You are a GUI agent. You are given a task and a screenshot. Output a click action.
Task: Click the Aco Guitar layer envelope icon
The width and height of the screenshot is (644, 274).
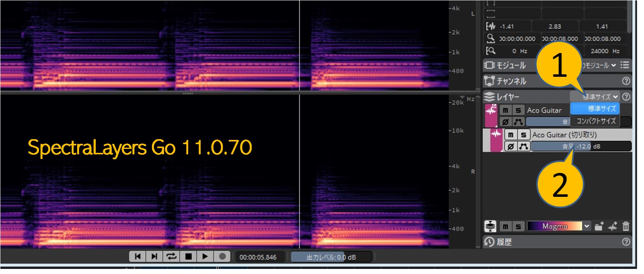coord(518,122)
